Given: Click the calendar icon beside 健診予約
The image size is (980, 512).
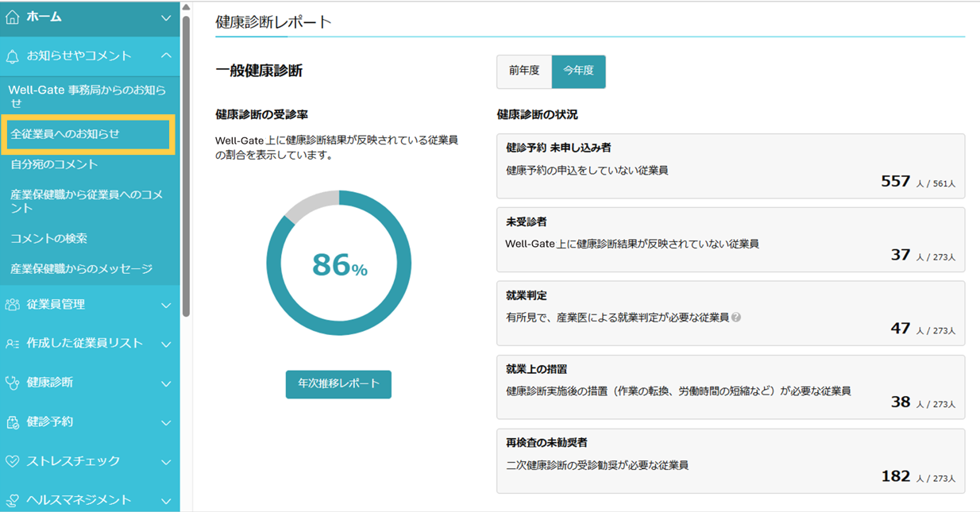Looking at the screenshot, I should (x=12, y=422).
